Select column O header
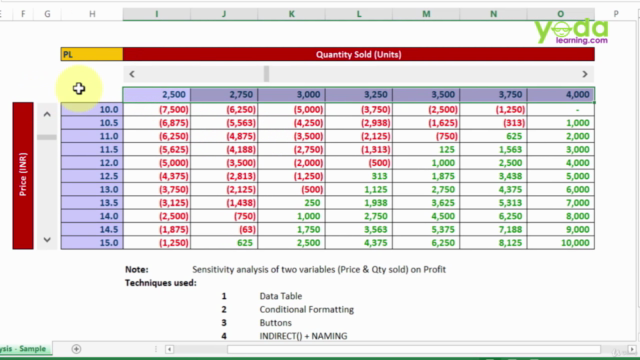640x360 pixels. tap(561, 14)
